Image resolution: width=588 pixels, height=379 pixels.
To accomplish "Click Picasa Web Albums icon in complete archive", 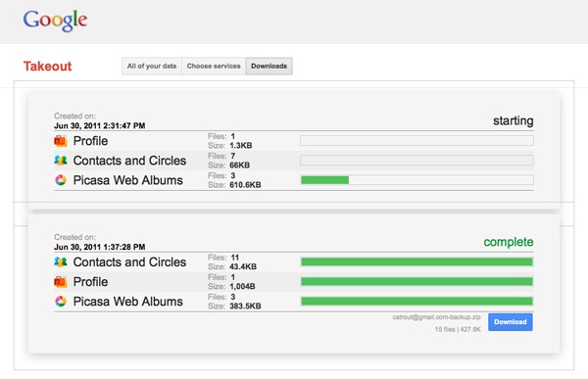I will click(61, 301).
